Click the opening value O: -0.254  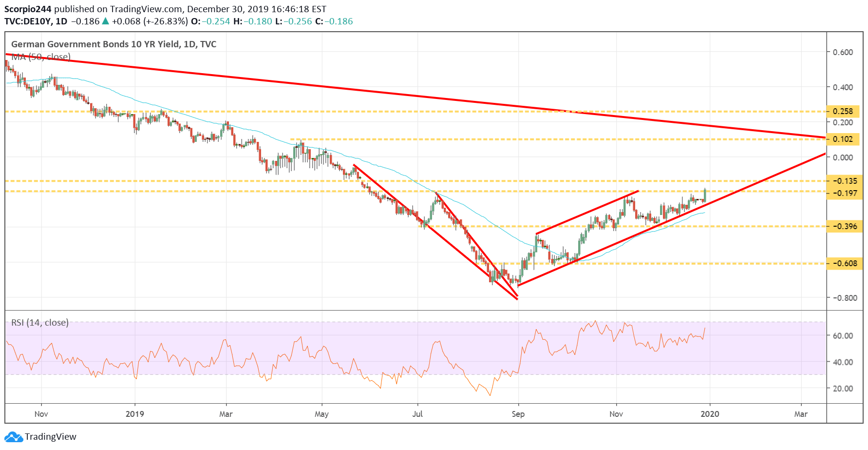click(x=210, y=21)
